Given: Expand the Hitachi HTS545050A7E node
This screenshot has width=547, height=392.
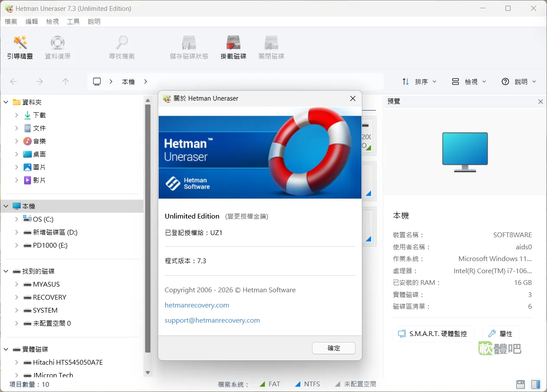Looking at the screenshot, I should [16, 363].
